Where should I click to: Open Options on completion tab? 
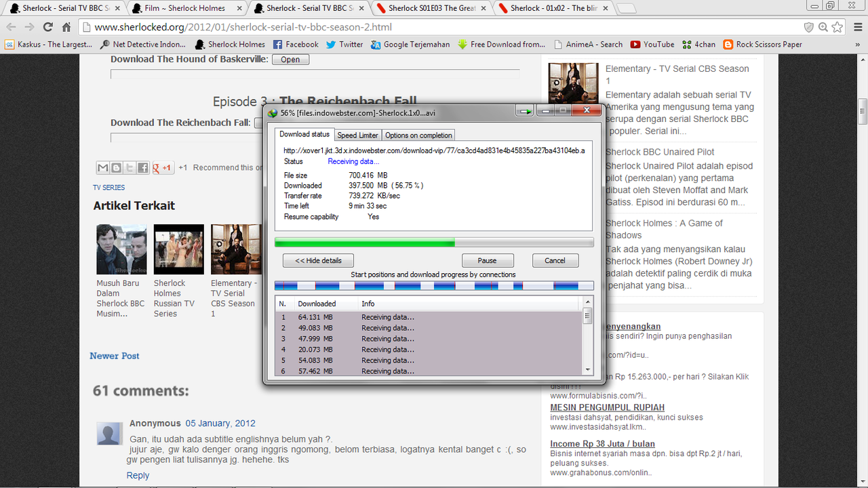coord(418,135)
